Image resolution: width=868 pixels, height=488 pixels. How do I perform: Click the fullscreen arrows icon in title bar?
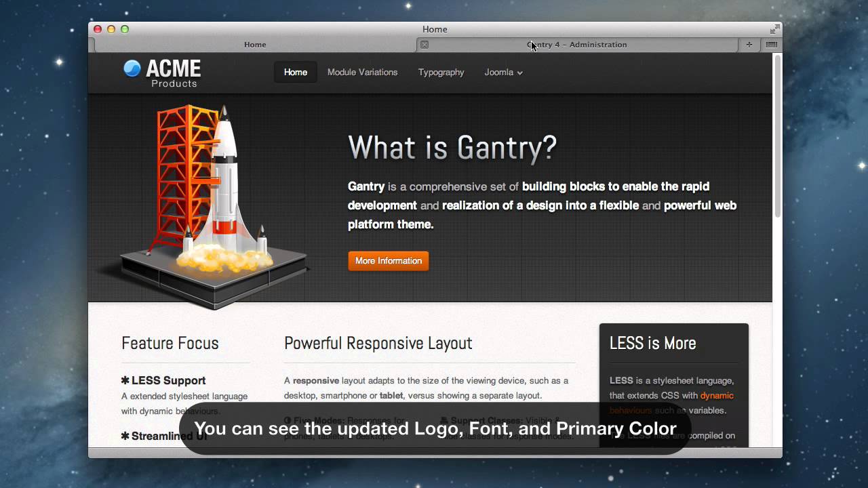pos(774,29)
